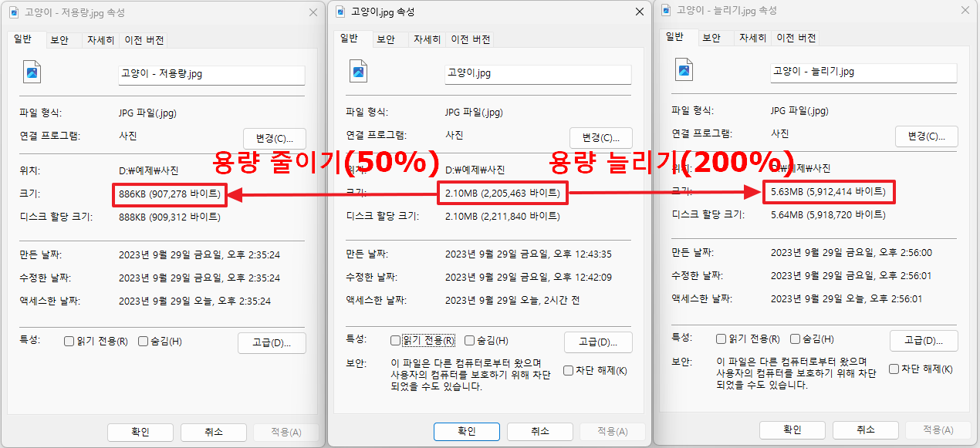980x448 pixels.
Task: Click title bar icon of 고양이 - 늘리기.jpg 속성
Action: 666,11
